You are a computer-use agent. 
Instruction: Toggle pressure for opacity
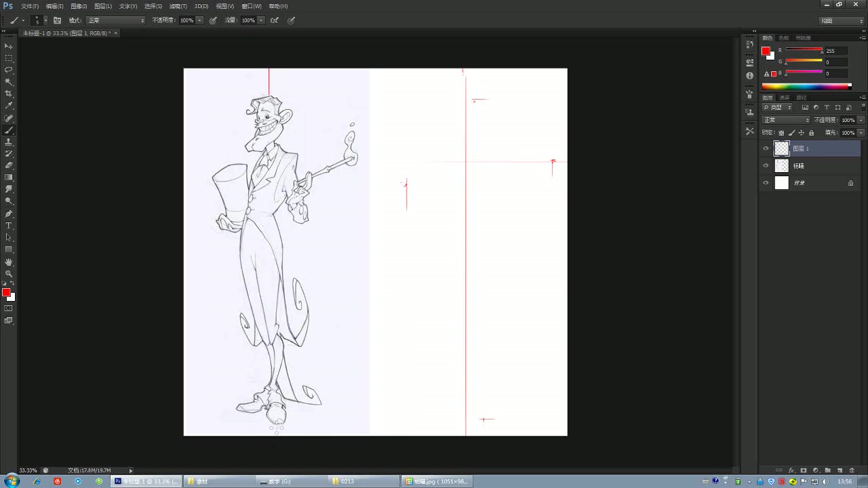pos(213,20)
